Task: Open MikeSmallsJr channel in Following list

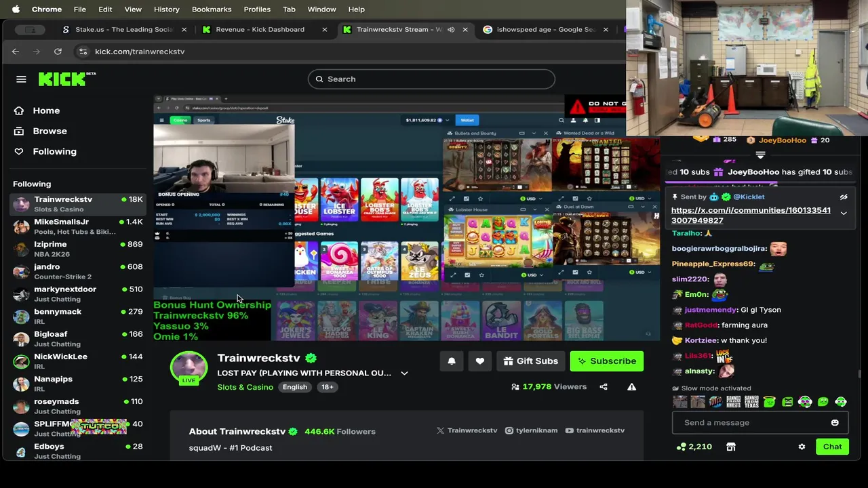Action: coord(78,226)
